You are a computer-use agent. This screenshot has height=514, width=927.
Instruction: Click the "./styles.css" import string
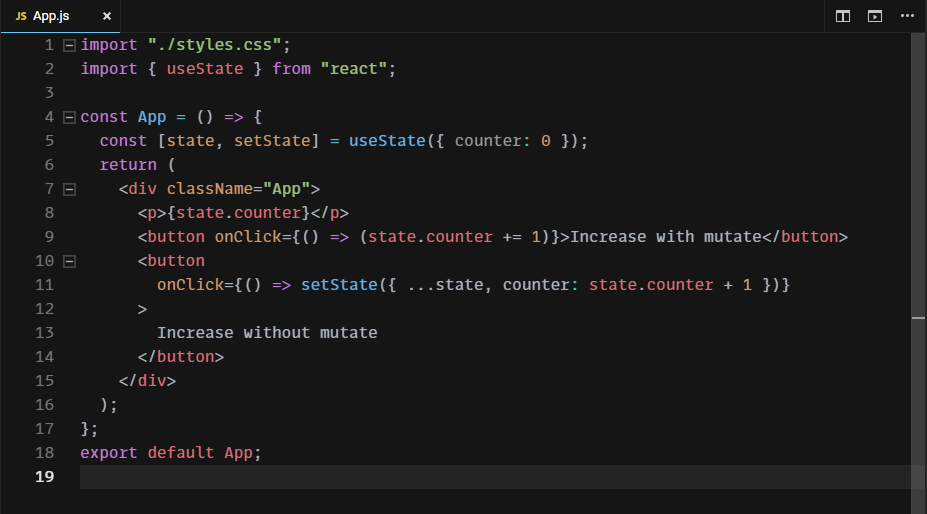tap(215, 45)
